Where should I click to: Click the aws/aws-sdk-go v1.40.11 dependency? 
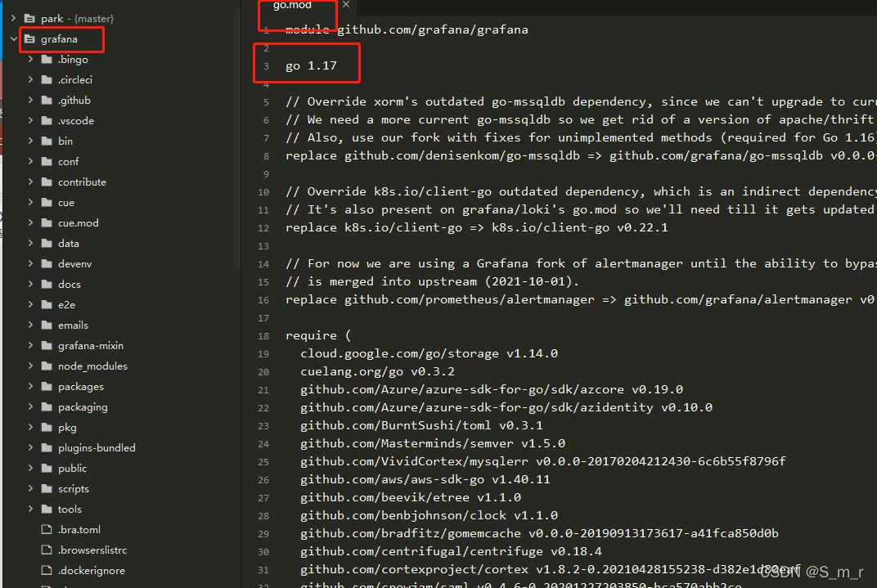[425, 479]
